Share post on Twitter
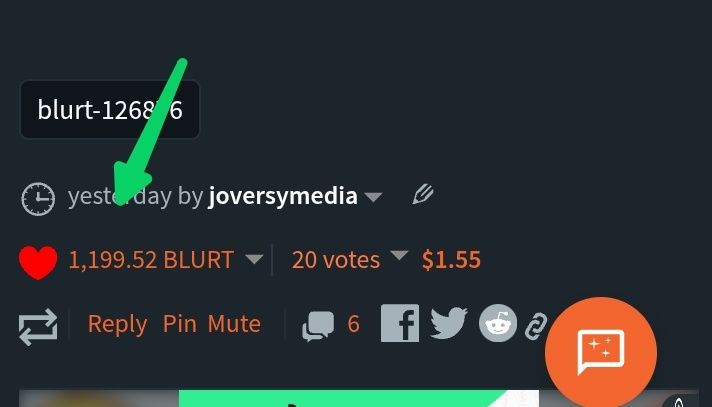 coord(449,323)
